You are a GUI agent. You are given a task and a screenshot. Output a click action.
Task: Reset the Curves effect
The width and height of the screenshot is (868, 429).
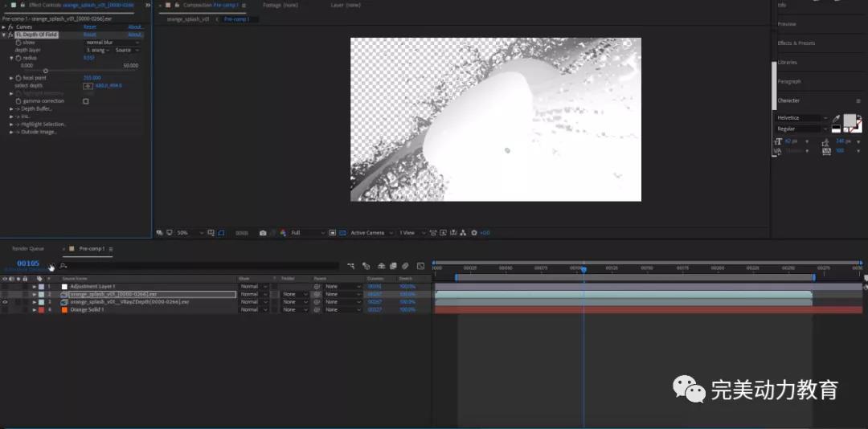click(x=89, y=27)
